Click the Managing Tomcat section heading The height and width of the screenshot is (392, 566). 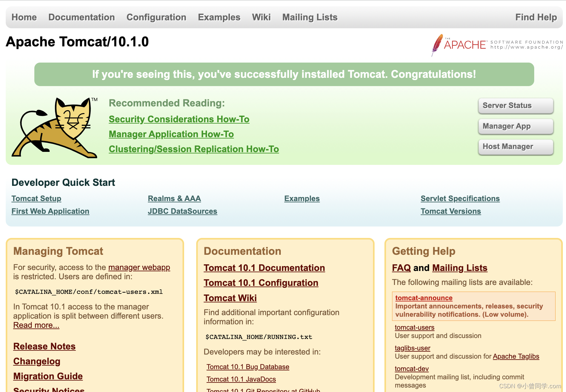pos(58,251)
